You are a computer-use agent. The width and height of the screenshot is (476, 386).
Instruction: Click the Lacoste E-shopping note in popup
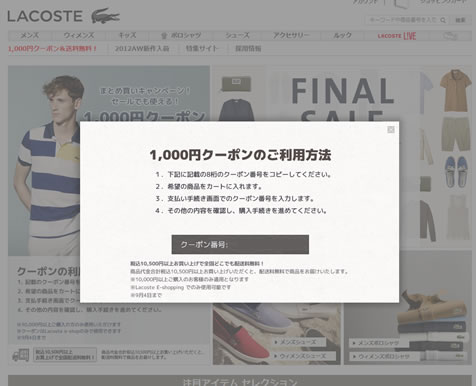pyautogui.click(x=181, y=287)
